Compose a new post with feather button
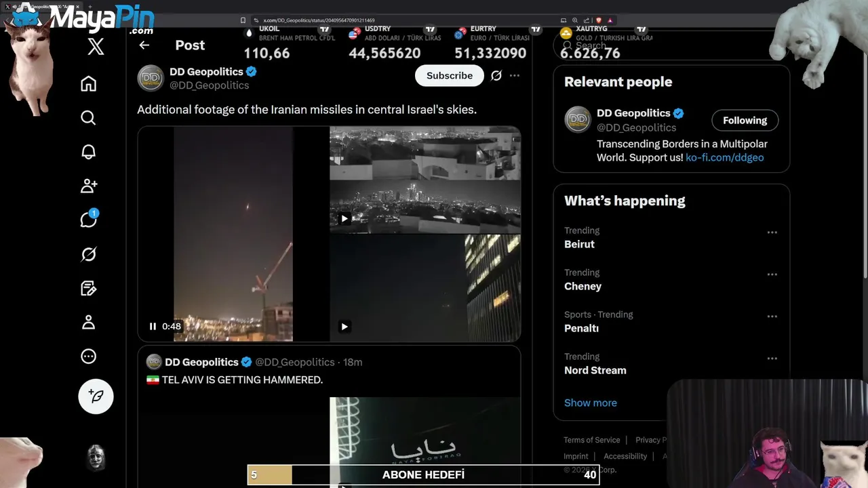Screen dimensions: 868x488 [x=96, y=396]
